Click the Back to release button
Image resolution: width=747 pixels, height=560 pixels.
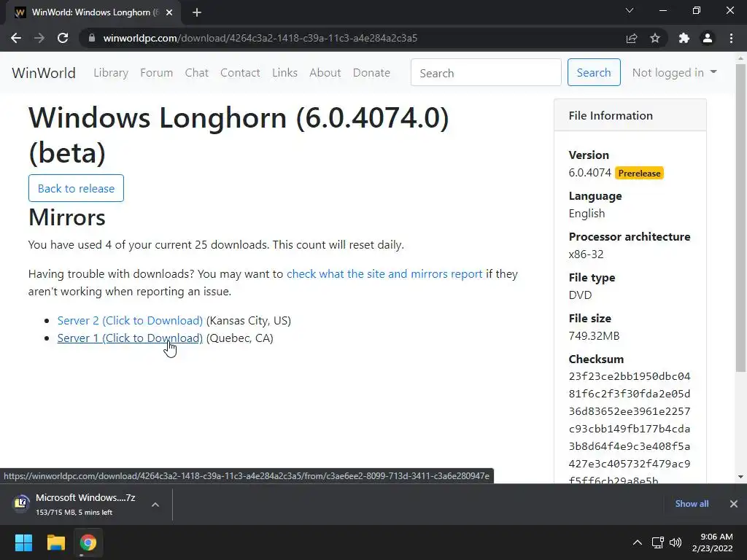click(x=76, y=188)
